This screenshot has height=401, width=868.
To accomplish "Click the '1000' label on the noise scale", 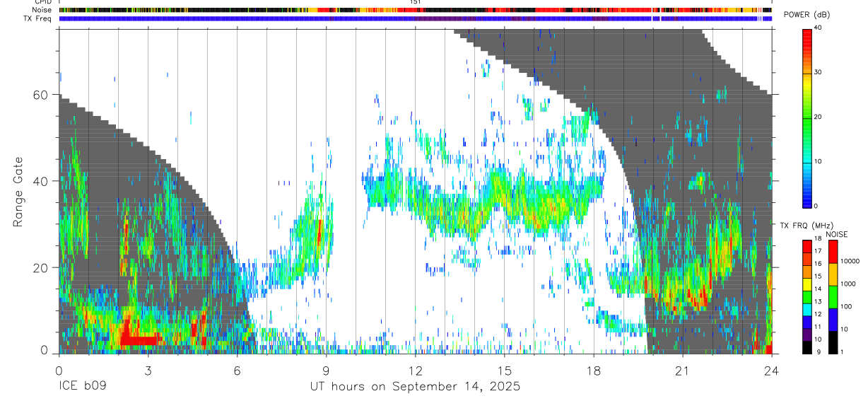I will (848, 284).
